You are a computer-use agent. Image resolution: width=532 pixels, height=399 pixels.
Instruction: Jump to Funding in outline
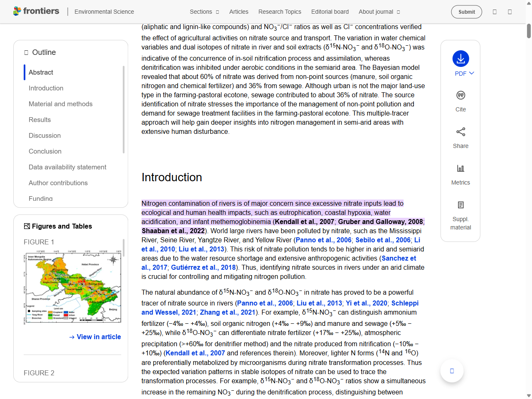[x=41, y=198]
